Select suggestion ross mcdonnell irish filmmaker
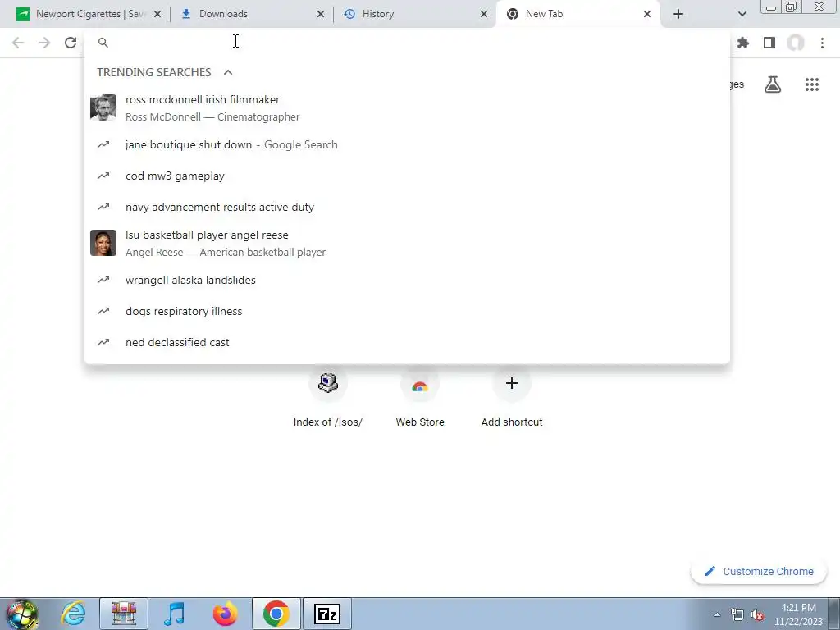This screenshot has height=630, width=840. pyautogui.click(x=407, y=107)
